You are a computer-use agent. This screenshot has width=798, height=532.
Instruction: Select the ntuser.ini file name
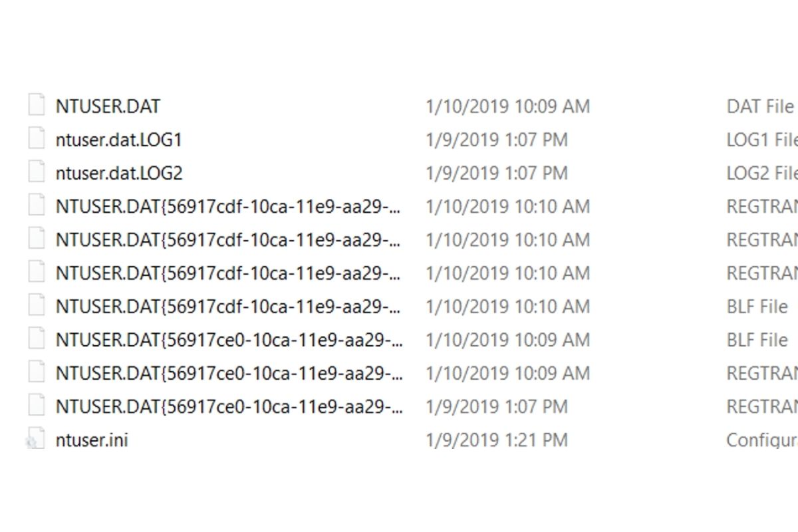tap(92, 439)
